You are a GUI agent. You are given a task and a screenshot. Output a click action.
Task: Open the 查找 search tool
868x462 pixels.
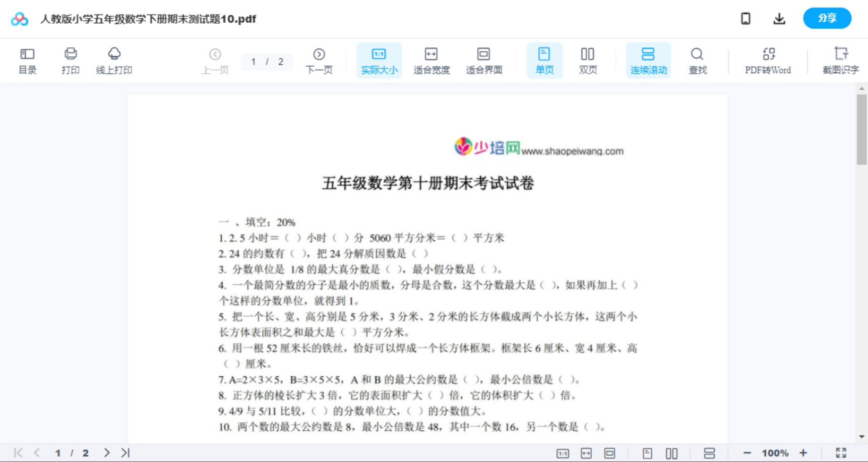pos(697,60)
